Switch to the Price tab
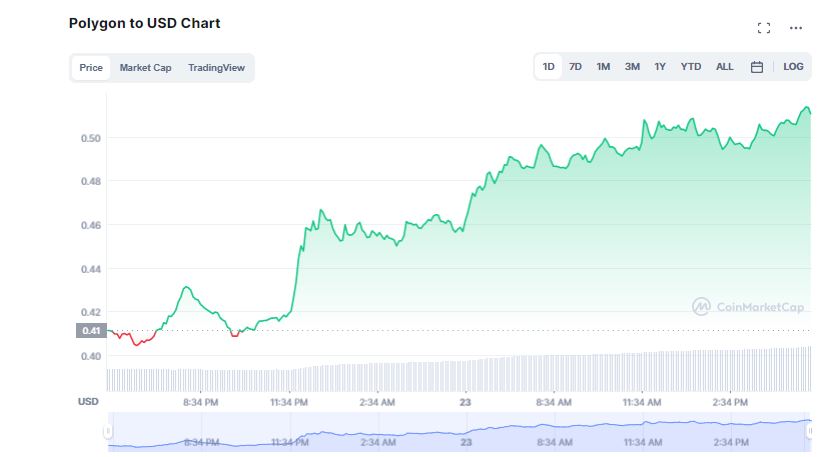836x457 pixels. click(x=91, y=68)
